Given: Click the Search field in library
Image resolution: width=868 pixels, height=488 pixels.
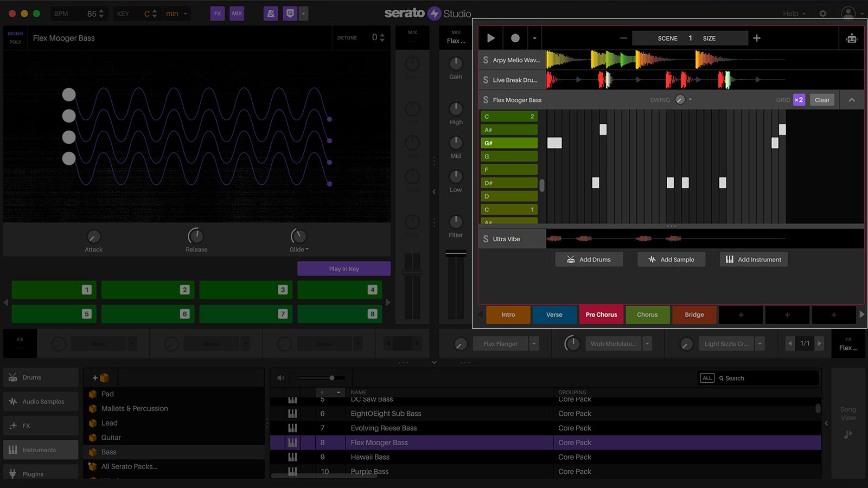Looking at the screenshot, I should pos(768,378).
